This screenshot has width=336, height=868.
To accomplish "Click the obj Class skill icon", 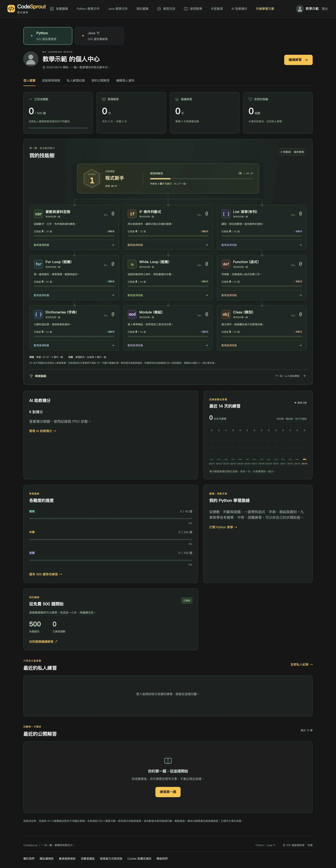I will point(226,314).
